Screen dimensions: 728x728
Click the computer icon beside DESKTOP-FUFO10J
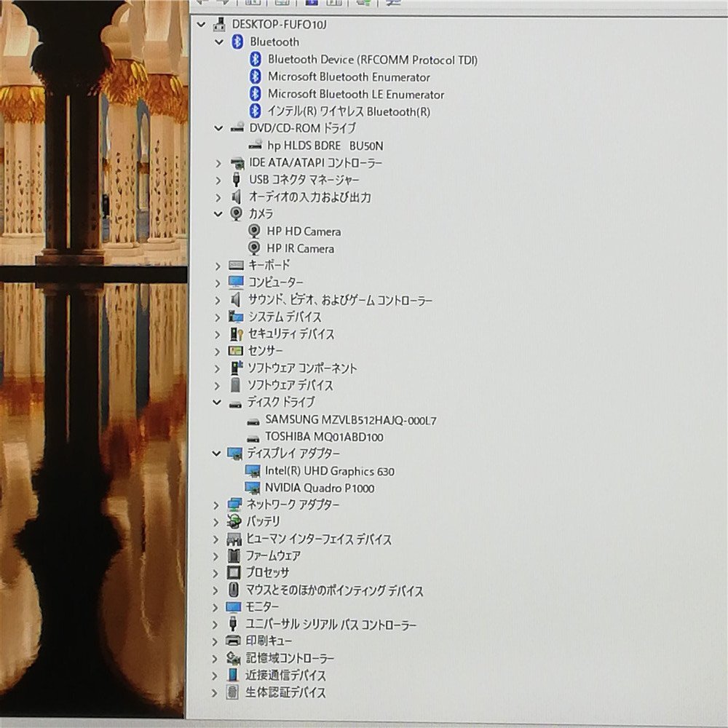tap(219, 25)
